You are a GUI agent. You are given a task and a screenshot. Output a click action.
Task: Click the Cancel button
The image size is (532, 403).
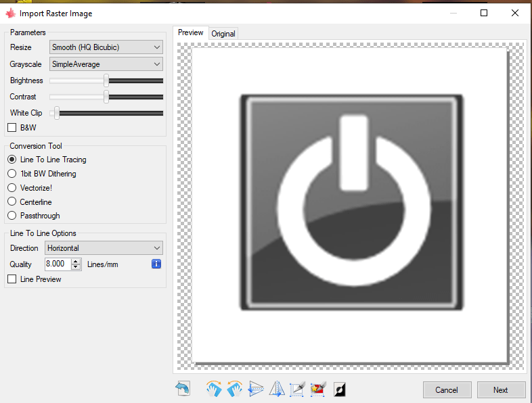[x=447, y=390]
